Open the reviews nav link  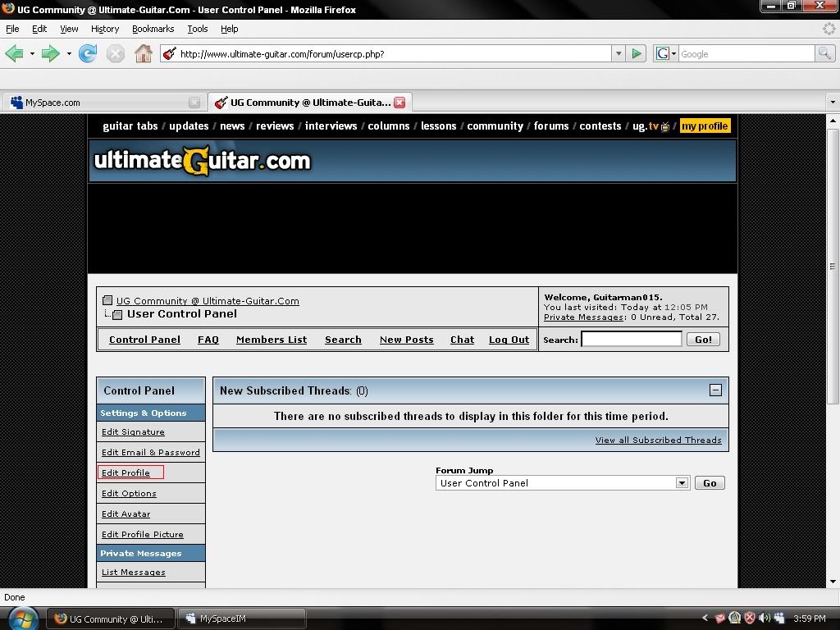click(x=275, y=126)
